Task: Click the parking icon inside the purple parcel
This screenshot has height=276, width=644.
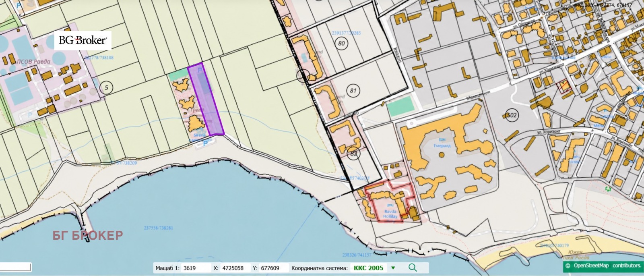Action: pyautogui.click(x=200, y=71)
